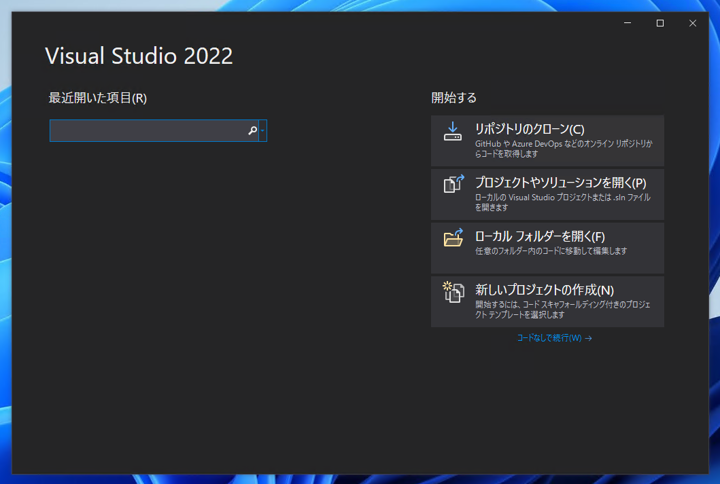Choose ローカル フォルダーを開く(F) option
The height and width of the screenshot is (484, 720).
point(547,248)
